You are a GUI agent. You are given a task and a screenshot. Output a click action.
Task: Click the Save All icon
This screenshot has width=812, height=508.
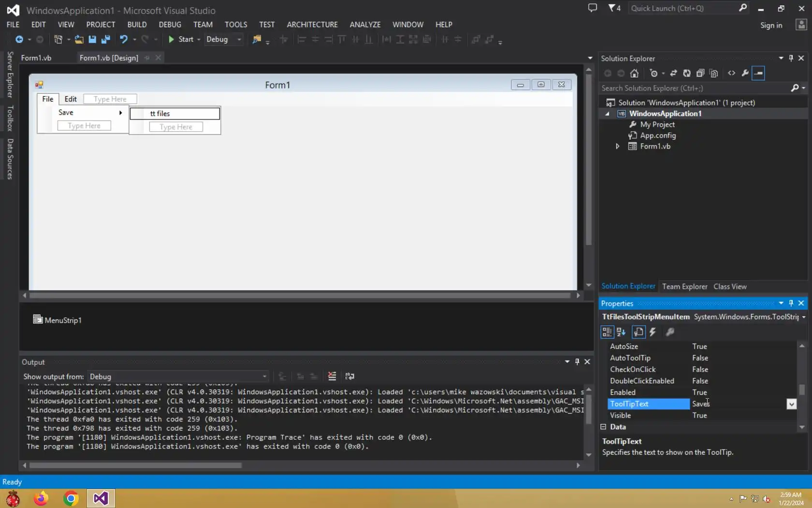click(106, 39)
